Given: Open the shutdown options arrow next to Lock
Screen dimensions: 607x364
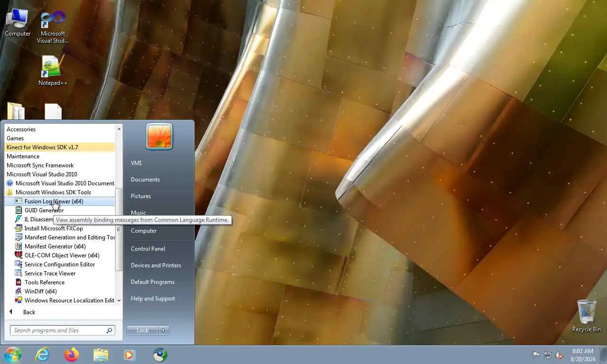Looking at the screenshot, I should (x=164, y=330).
